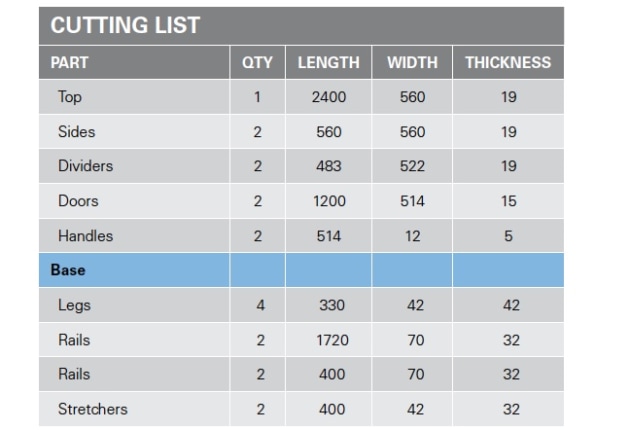The width and height of the screenshot is (630, 430).
Task: Click the CUTTING LIST title bar
Action: tap(301, 25)
